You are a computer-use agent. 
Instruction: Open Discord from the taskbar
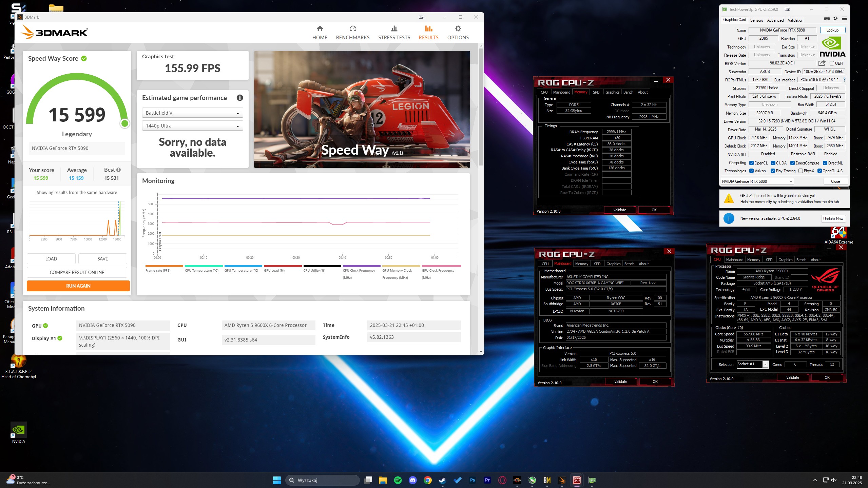pyautogui.click(x=412, y=480)
